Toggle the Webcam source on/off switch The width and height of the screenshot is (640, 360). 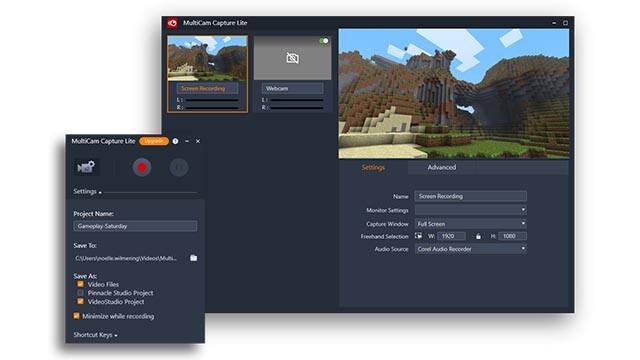pyautogui.click(x=324, y=41)
